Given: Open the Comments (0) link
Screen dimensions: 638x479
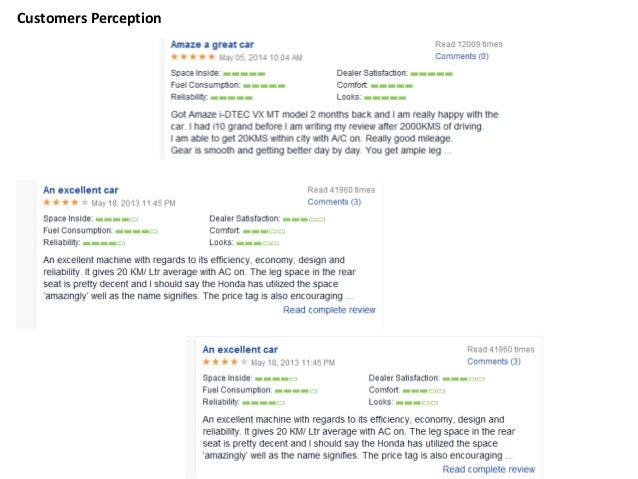Looking at the screenshot, I should (462, 57).
